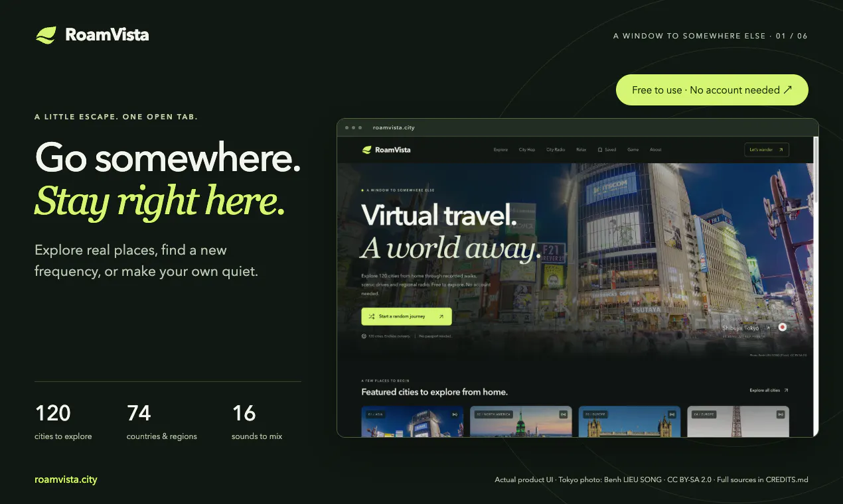Viewport: 843px width, 504px height.
Task: Click the red Japan flag circle near Shibuya
Action: pyautogui.click(x=783, y=327)
